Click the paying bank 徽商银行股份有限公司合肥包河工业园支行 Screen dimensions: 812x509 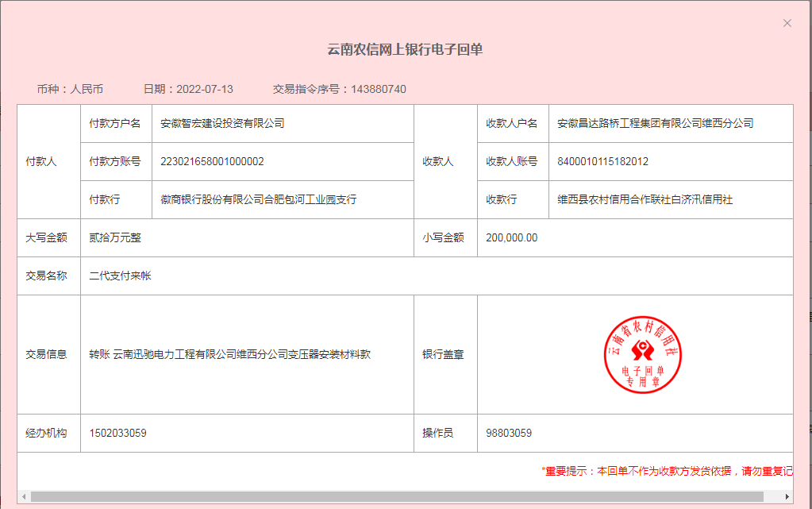(258, 200)
